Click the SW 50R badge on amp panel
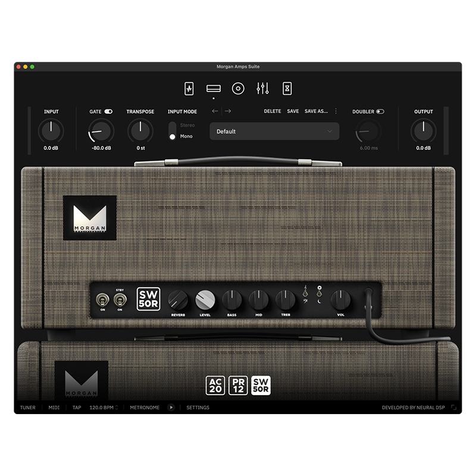The image size is (476, 476). (148, 299)
